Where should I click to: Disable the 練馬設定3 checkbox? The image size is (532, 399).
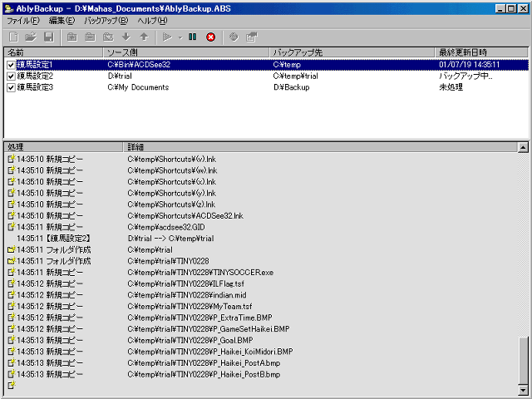[11, 87]
